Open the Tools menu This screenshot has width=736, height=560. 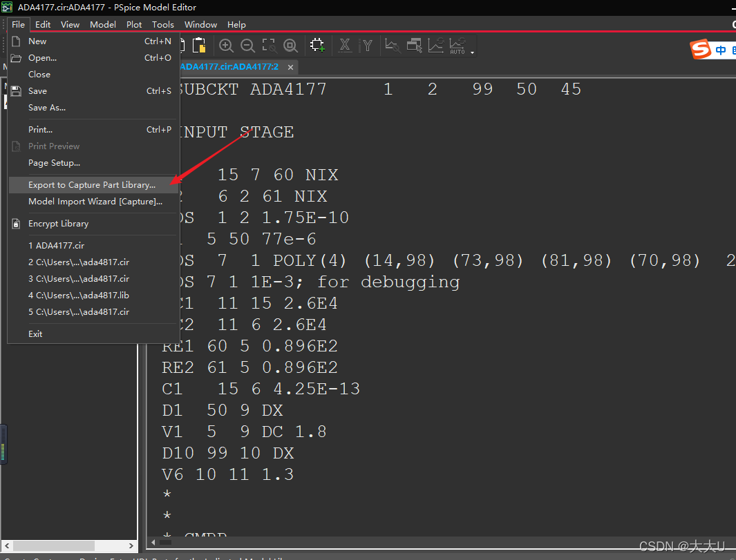[163, 24]
